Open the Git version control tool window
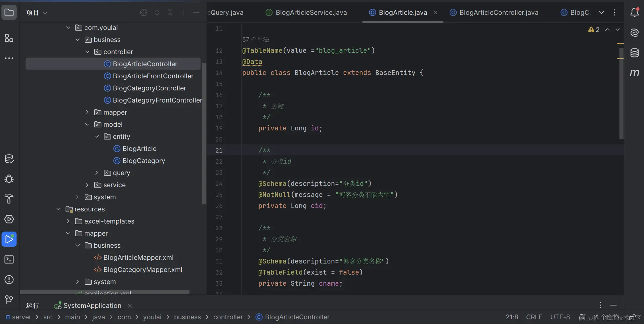Image resolution: width=644 pixels, height=324 pixels. (x=9, y=299)
